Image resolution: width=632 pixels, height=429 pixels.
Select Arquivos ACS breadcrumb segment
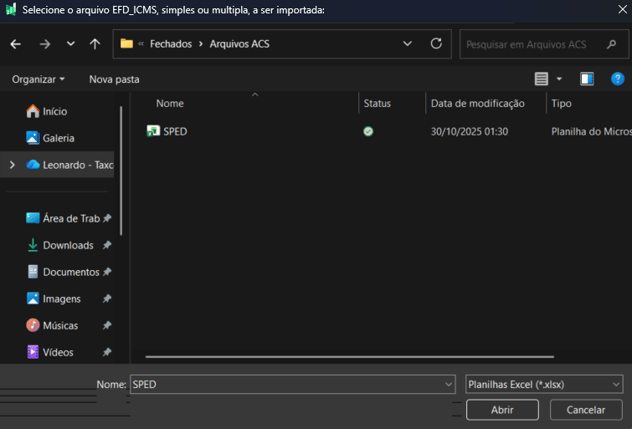pyautogui.click(x=239, y=44)
